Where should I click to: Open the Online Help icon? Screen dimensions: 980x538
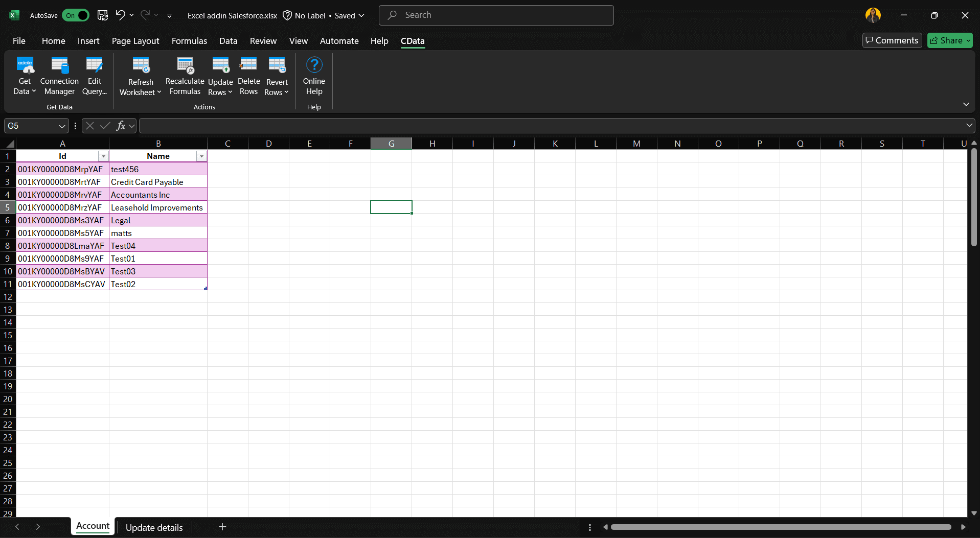(314, 65)
